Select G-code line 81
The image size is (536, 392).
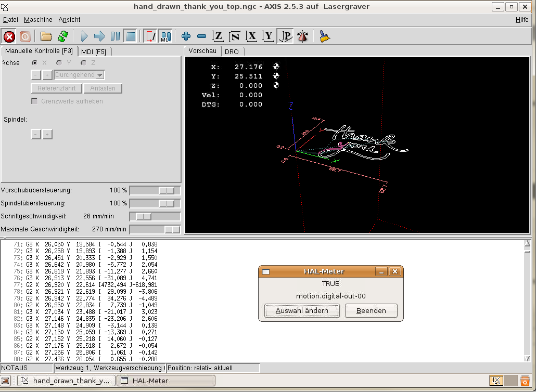[x=85, y=312]
